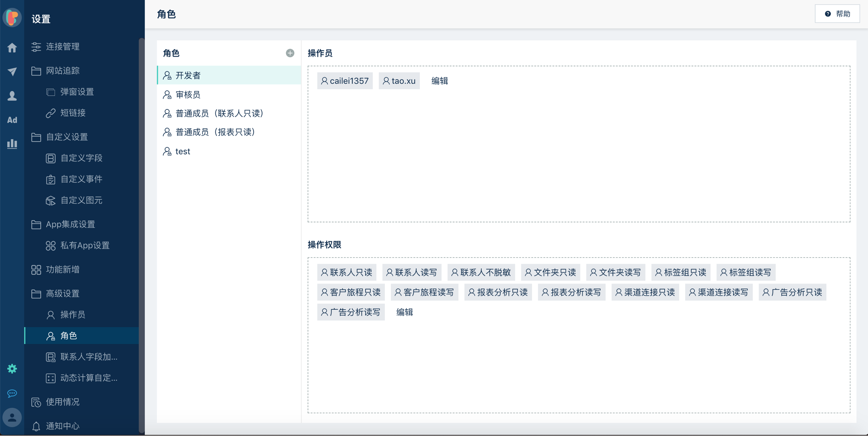Click the settings gear icon in rail
The width and height of the screenshot is (868, 436).
pos(12,368)
